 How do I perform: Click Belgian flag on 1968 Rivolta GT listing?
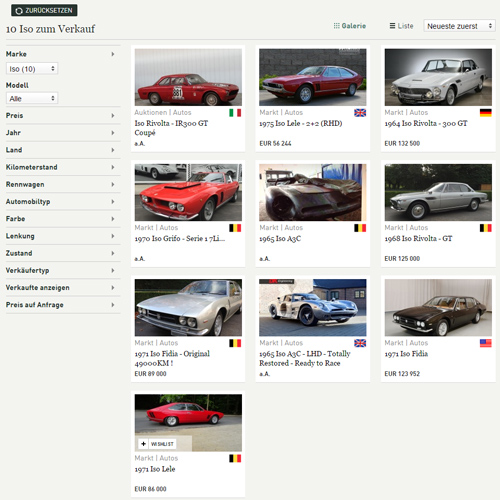pyautogui.click(x=486, y=228)
